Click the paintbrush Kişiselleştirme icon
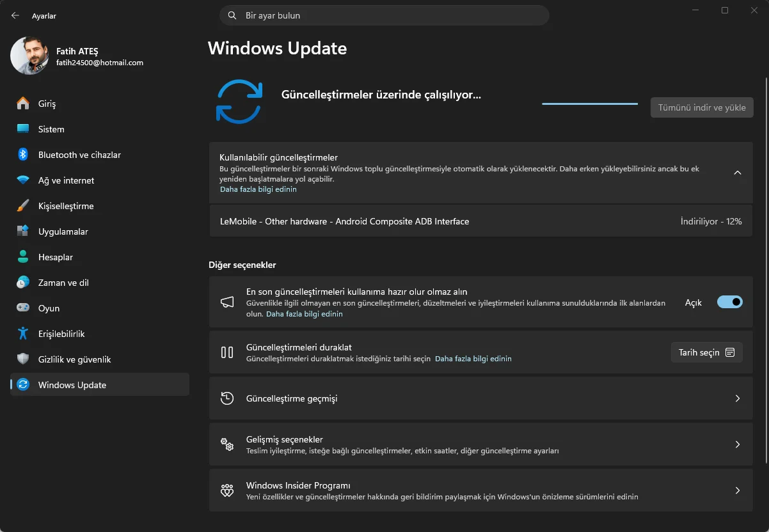The width and height of the screenshot is (769, 532). click(x=23, y=206)
